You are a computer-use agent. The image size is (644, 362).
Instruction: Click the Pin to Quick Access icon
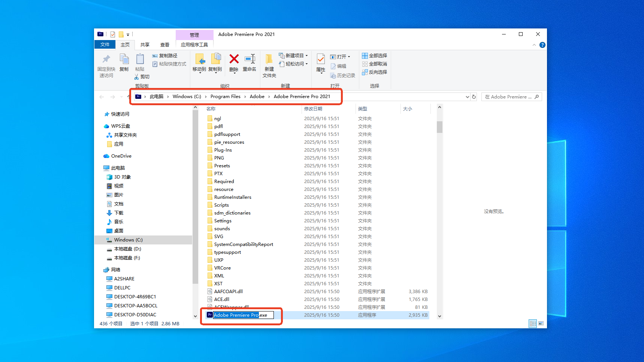[x=106, y=60]
